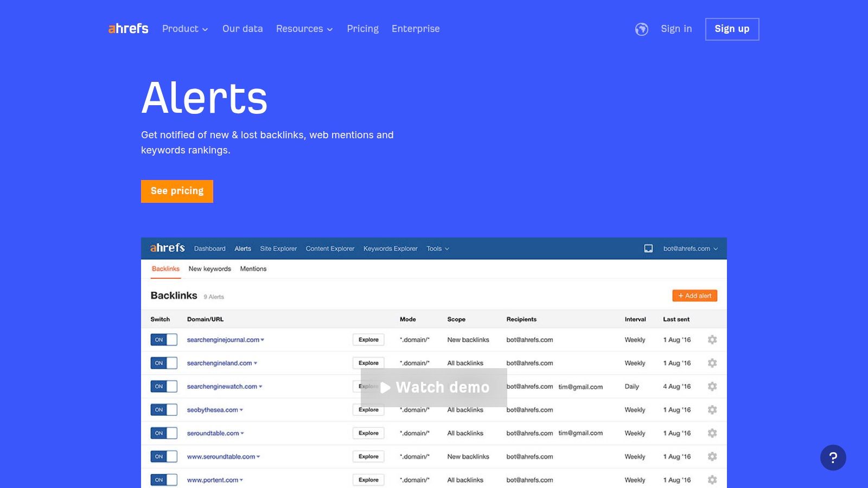Viewport: 868px width, 488px height.
Task: Open the help question mark bubble
Action: tap(834, 458)
